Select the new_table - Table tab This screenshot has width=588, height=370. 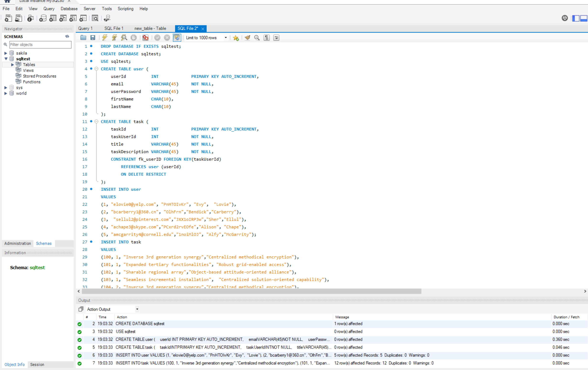150,28
